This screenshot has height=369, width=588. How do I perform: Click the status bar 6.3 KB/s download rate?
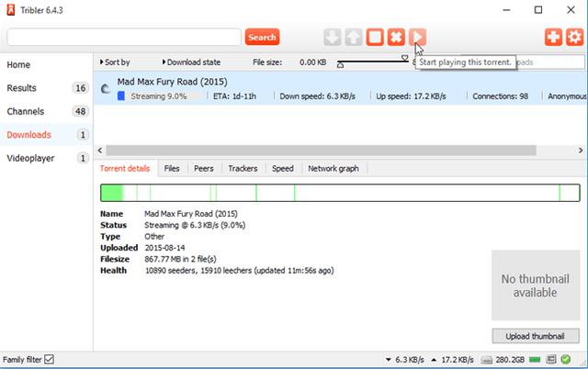(x=410, y=360)
